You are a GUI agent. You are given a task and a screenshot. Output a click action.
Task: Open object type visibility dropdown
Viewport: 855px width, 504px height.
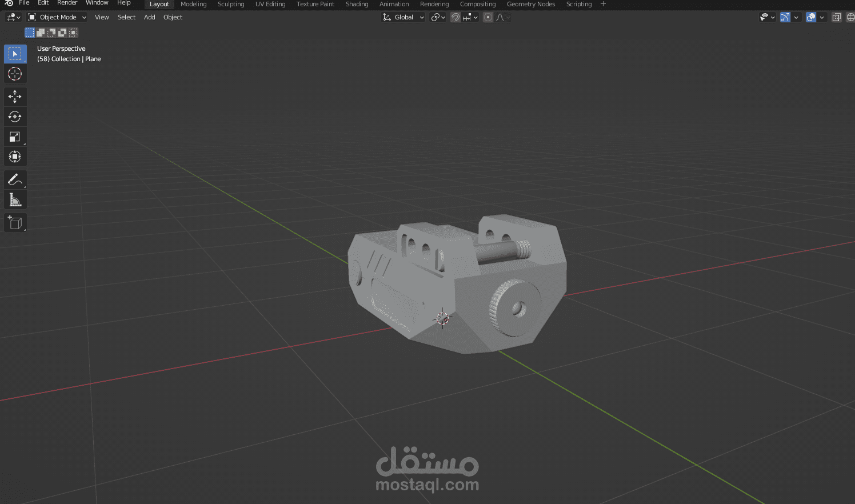coord(767,17)
